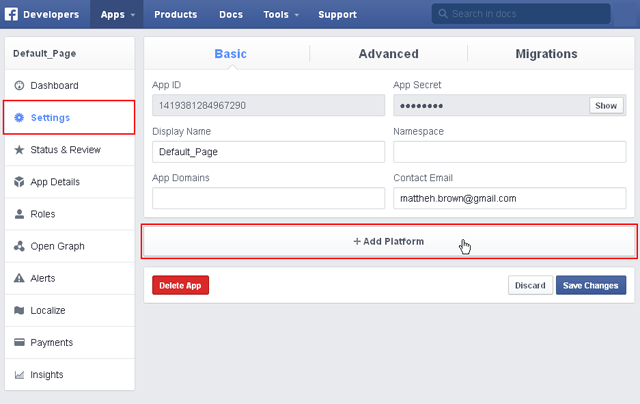
Task: Go to the Support page
Action: pyautogui.click(x=338, y=14)
